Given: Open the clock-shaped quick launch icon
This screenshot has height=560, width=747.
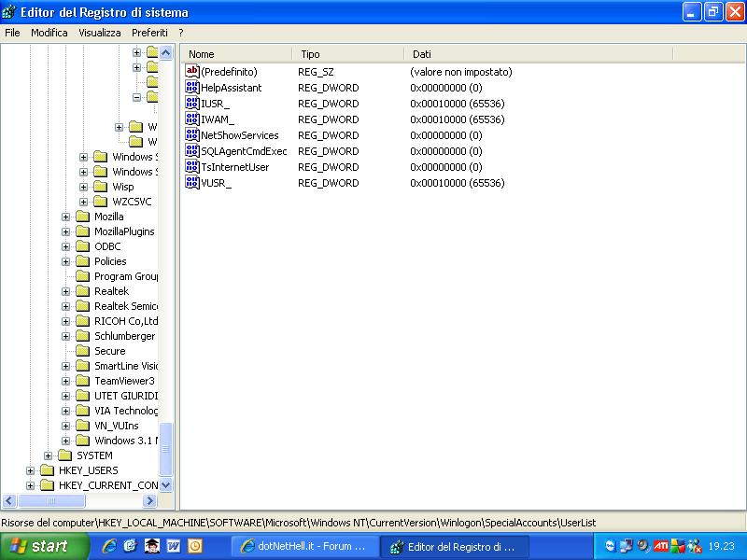Looking at the screenshot, I should tap(195, 546).
